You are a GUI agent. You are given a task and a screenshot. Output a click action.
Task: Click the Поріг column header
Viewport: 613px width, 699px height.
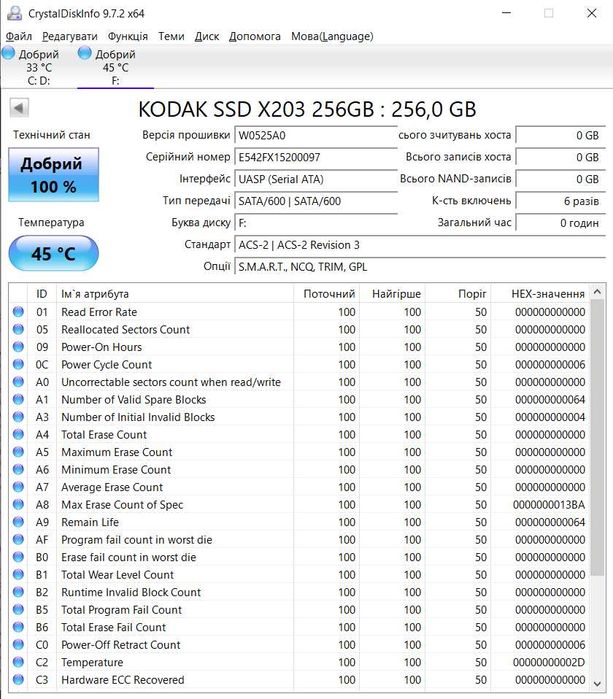(x=458, y=294)
